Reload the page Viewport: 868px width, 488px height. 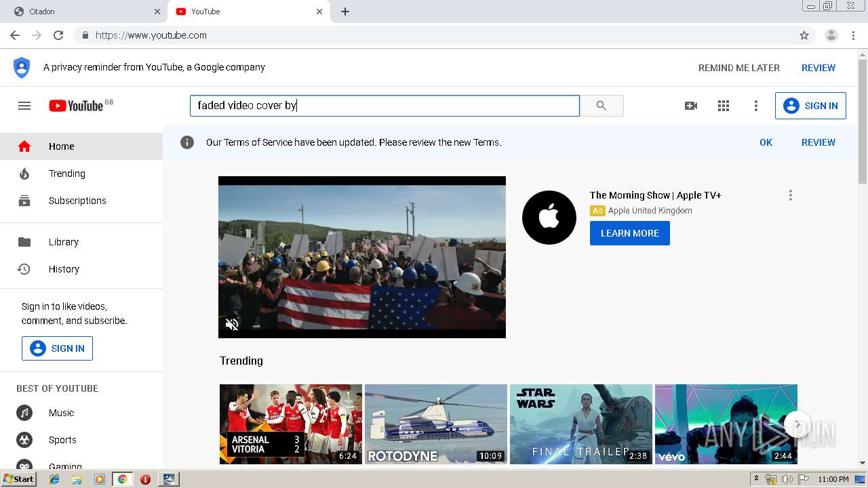(x=58, y=35)
